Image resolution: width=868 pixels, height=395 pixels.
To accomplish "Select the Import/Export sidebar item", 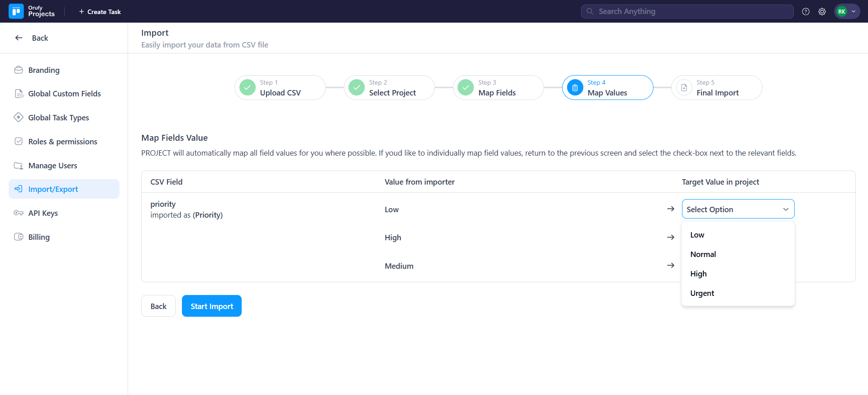I will pos(53,189).
